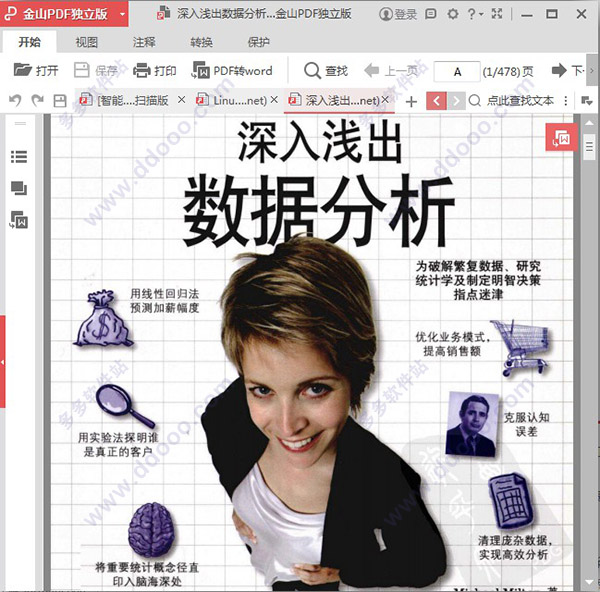Close the [智能....扫描版 document tab
This screenshot has height=592, width=600.
tap(181, 100)
